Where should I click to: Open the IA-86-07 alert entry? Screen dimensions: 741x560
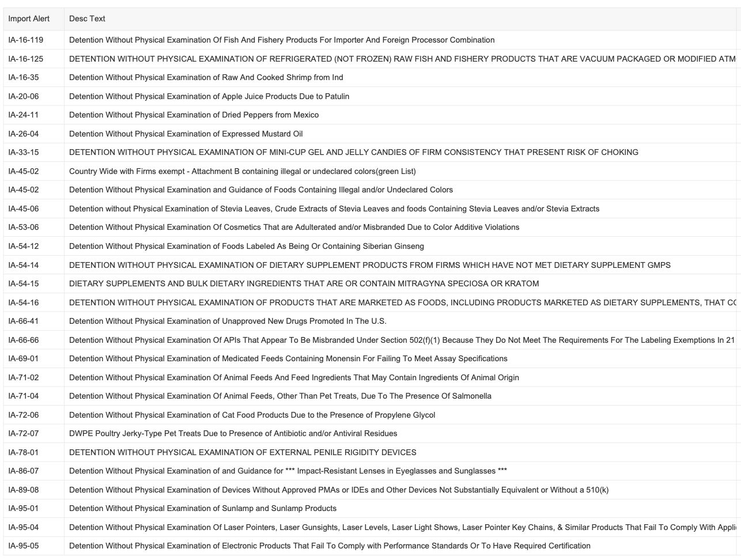point(24,471)
